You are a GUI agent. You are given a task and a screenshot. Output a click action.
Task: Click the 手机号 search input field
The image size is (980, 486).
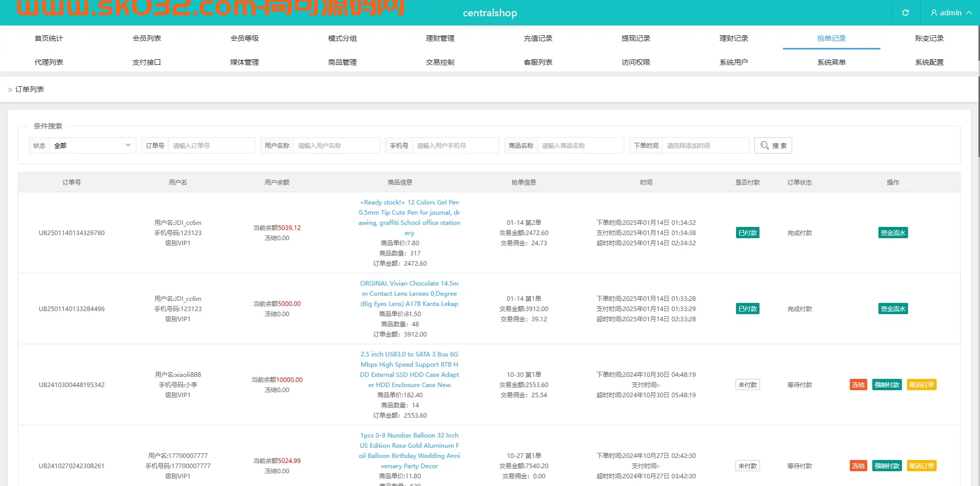[x=455, y=145]
